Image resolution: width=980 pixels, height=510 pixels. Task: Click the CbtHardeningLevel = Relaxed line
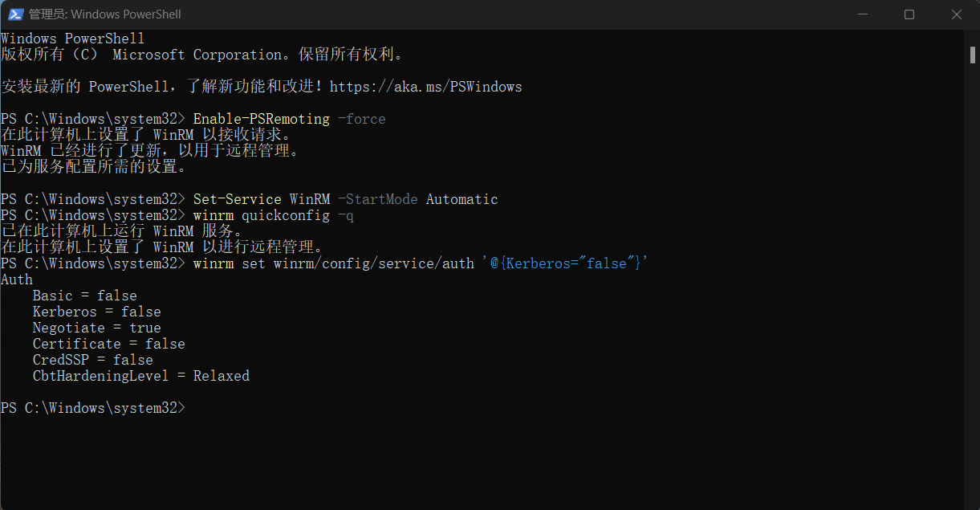141,376
